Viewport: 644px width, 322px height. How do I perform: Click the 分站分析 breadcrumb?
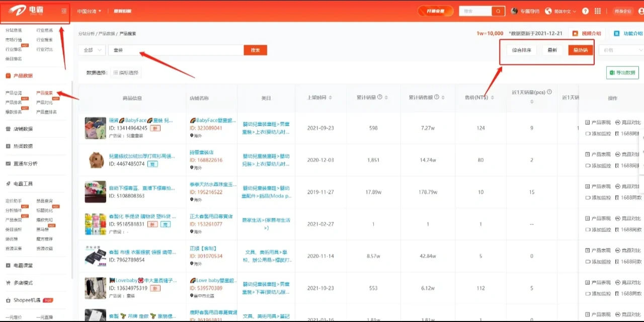87,34
